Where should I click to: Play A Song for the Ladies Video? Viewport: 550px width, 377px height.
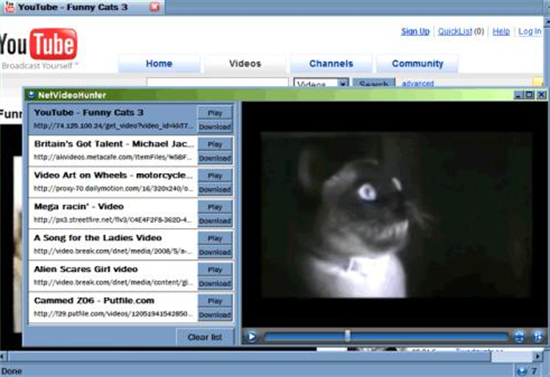215,238
